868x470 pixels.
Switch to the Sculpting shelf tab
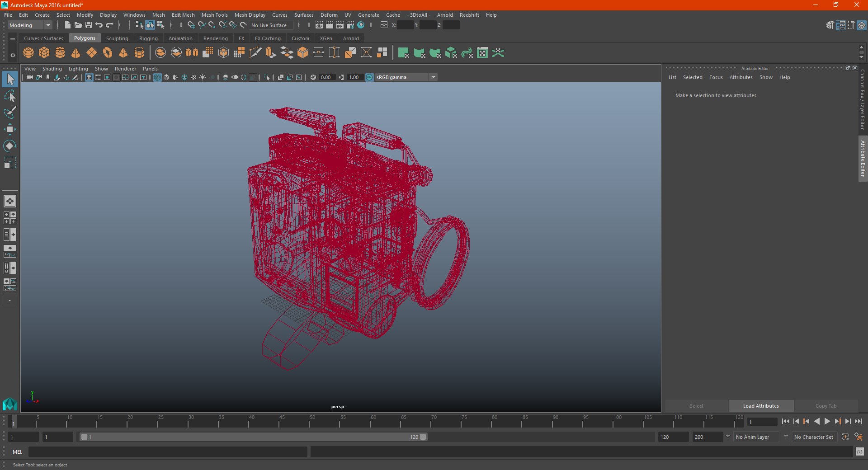(117, 38)
